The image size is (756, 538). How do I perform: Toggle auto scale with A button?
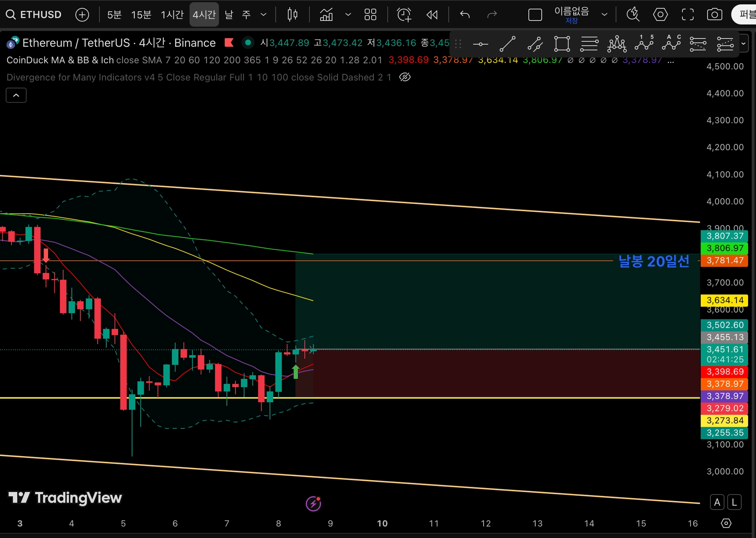pyautogui.click(x=717, y=502)
